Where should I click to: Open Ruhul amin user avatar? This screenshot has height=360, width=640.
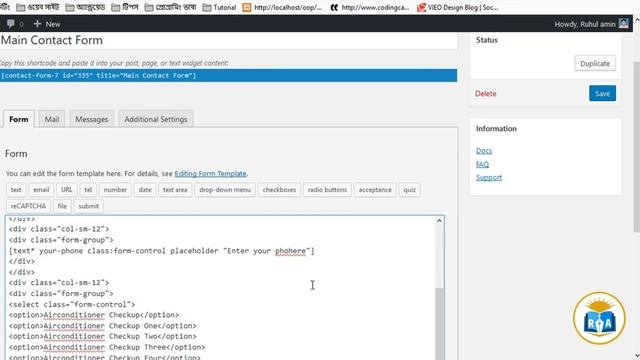click(623, 24)
